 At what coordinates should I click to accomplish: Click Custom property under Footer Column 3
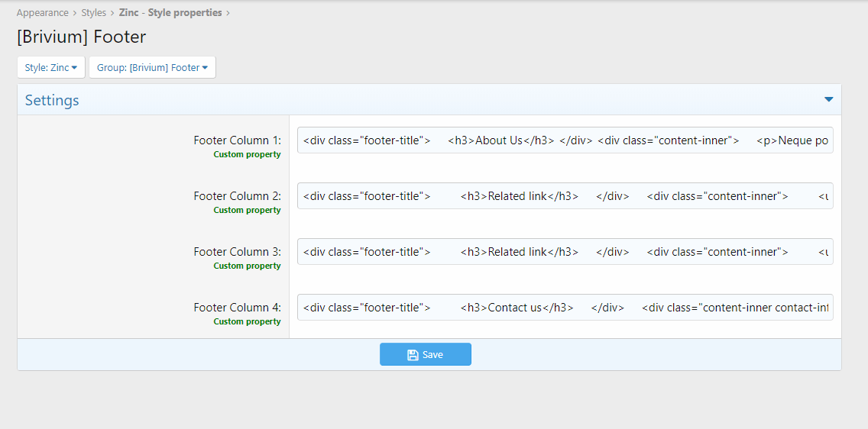click(247, 266)
